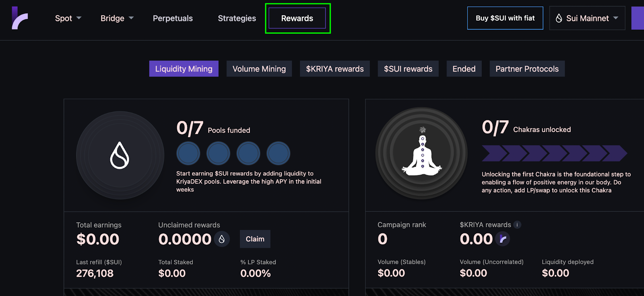
Task: Open the Perpetuals page
Action: point(173,18)
